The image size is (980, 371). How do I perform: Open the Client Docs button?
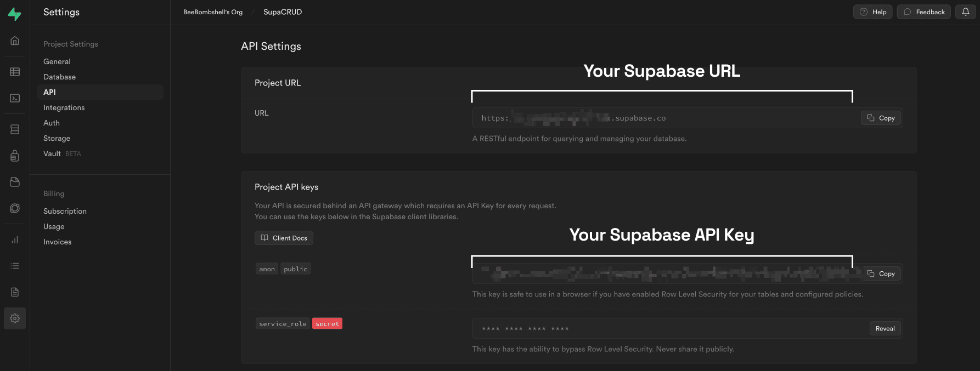click(x=284, y=238)
